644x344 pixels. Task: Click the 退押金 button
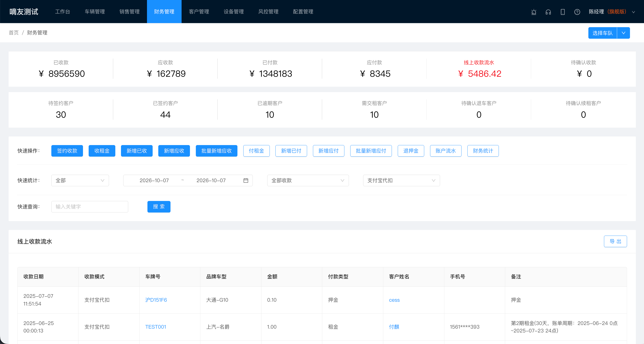[411, 151]
